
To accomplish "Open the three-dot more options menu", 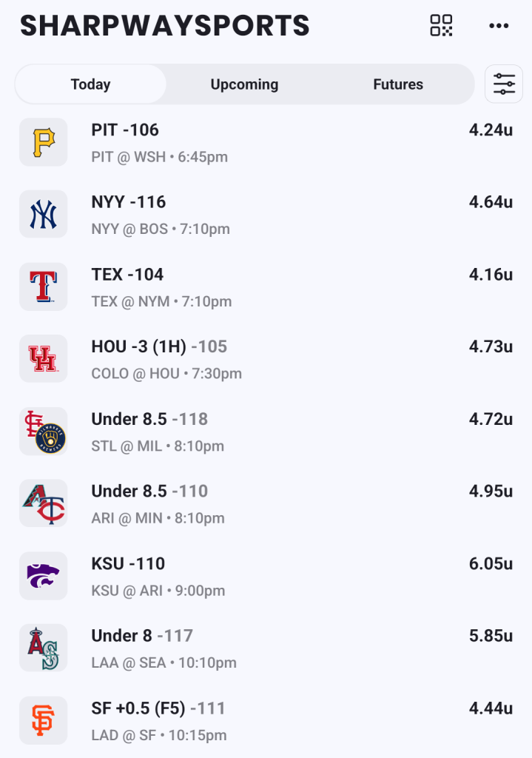I will coord(499,26).
